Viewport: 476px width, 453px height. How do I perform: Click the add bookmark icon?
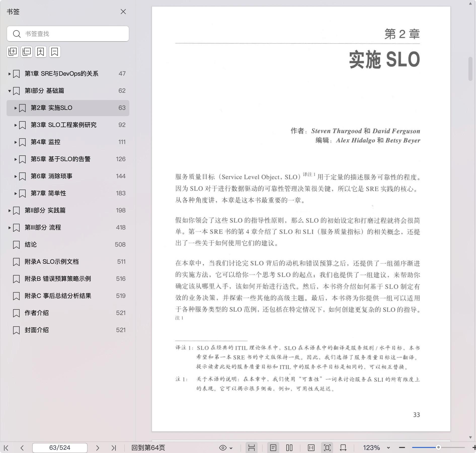(x=41, y=52)
